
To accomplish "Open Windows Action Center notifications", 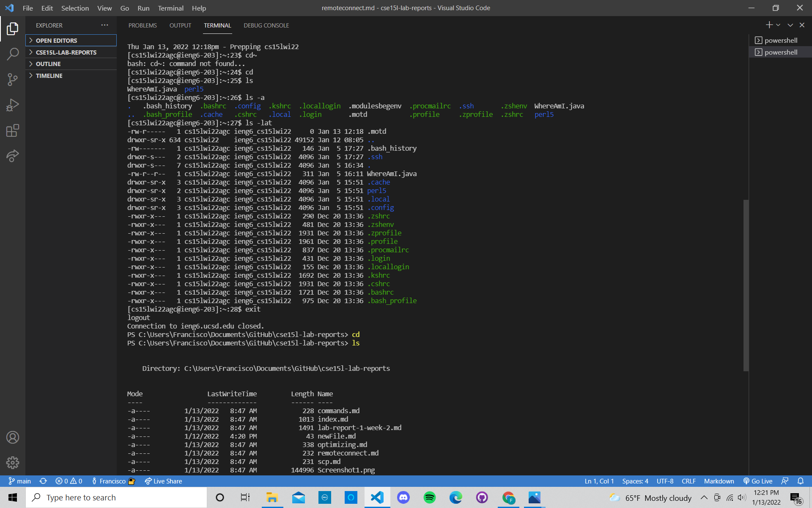I will [797, 498].
